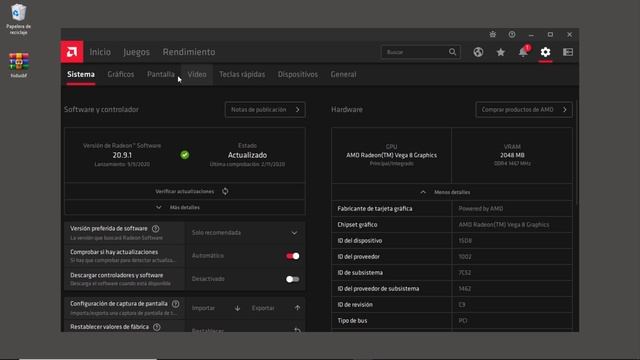Click Comprar productos de AMD button
Image resolution: width=640 pixels, height=360 pixels.
pyautogui.click(x=524, y=109)
